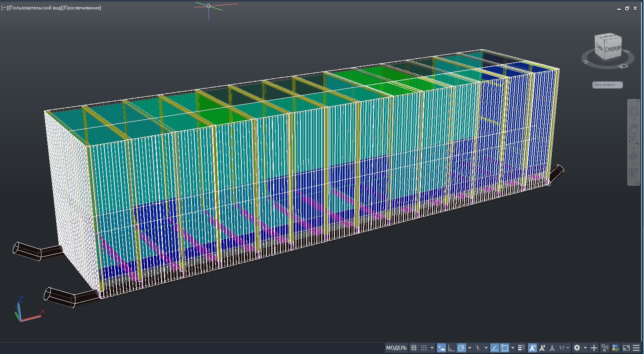Open the SteeringWheels navigation tool
Screen dimensions: 644x354
pyautogui.click(x=634, y=112)
